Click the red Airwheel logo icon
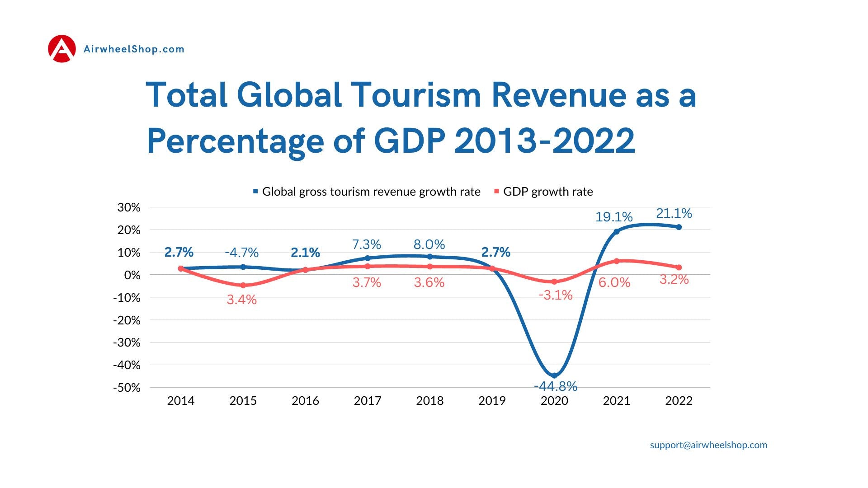 [62, 49]
